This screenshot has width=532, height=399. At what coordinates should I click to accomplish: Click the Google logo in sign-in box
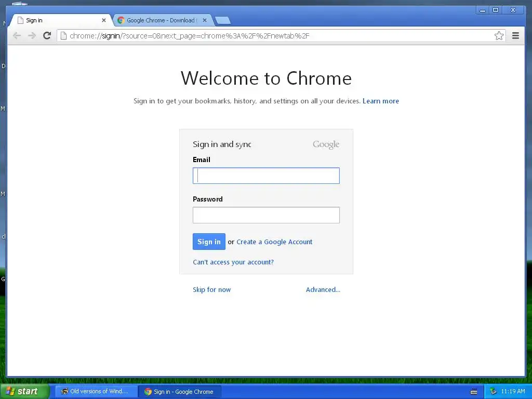(326, 144)
